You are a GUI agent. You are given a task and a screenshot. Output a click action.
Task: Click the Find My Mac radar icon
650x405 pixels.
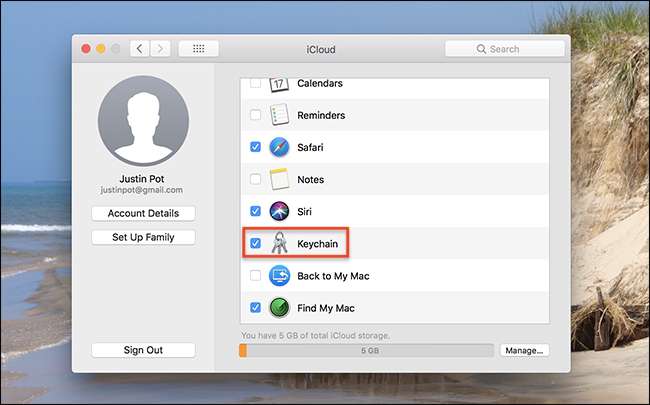point(279,307)
